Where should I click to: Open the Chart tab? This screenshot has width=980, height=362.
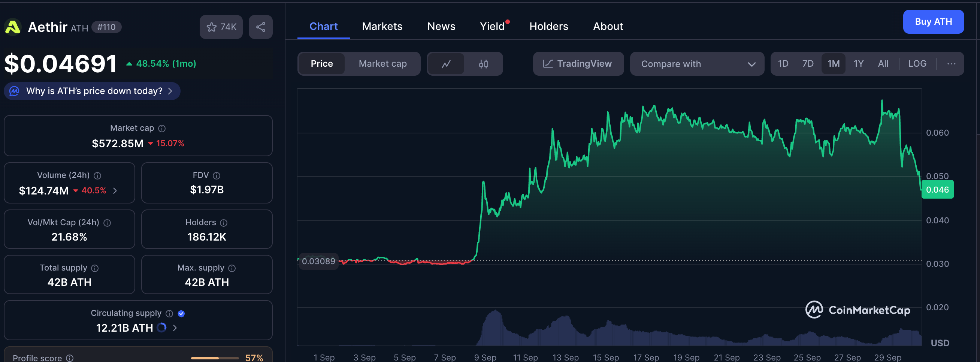tap(323, 26)
